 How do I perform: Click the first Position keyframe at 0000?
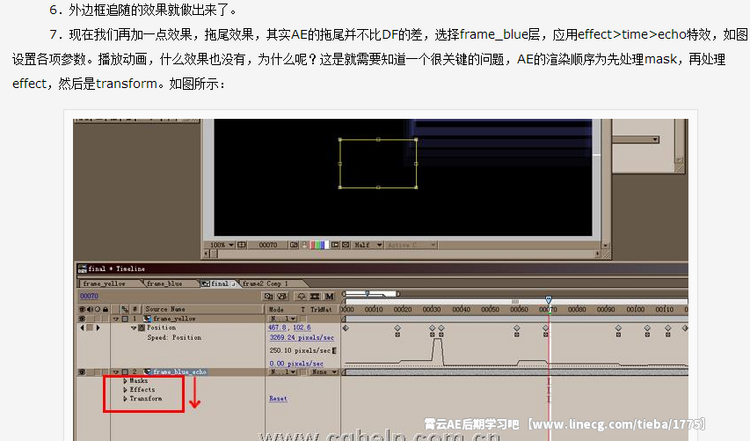(345, 328)
